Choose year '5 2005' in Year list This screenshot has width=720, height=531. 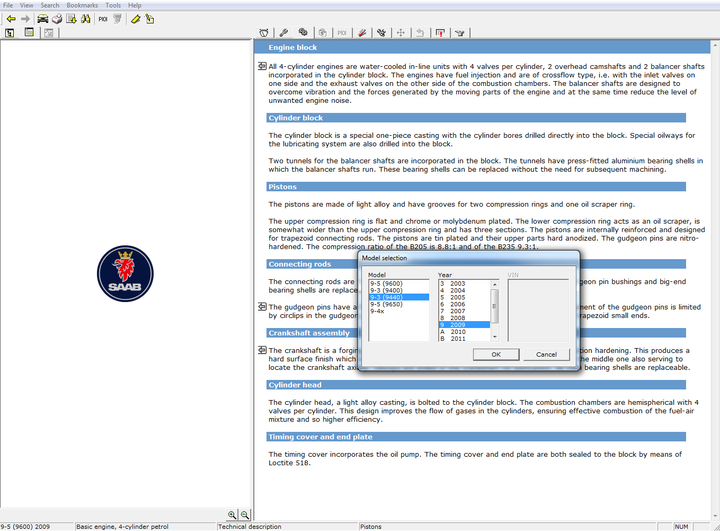coord(464,297)
